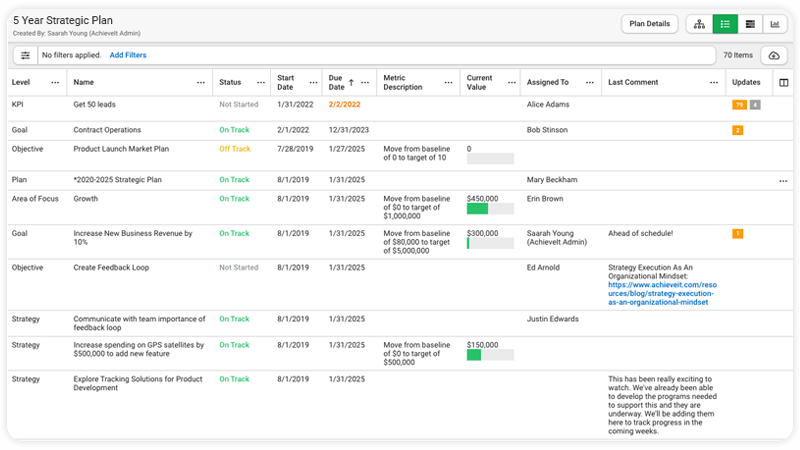This screenshot has height=450, width=800.
Task: Open the Status column options menu
Action: 261,83
